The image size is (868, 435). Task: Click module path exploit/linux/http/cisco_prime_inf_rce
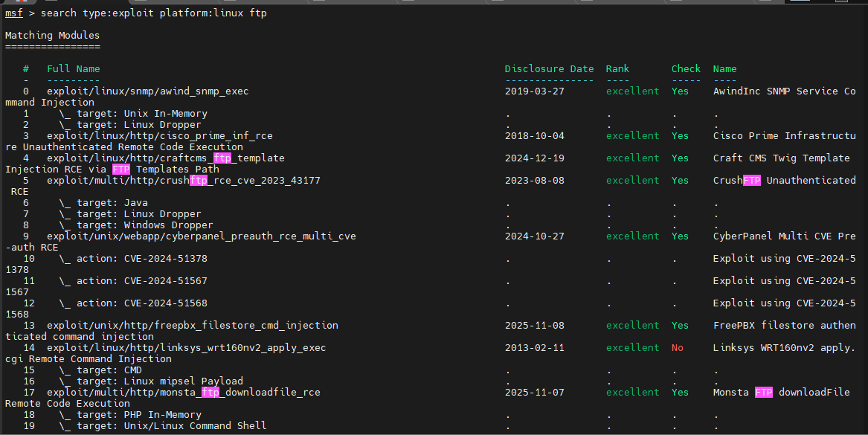160,135
